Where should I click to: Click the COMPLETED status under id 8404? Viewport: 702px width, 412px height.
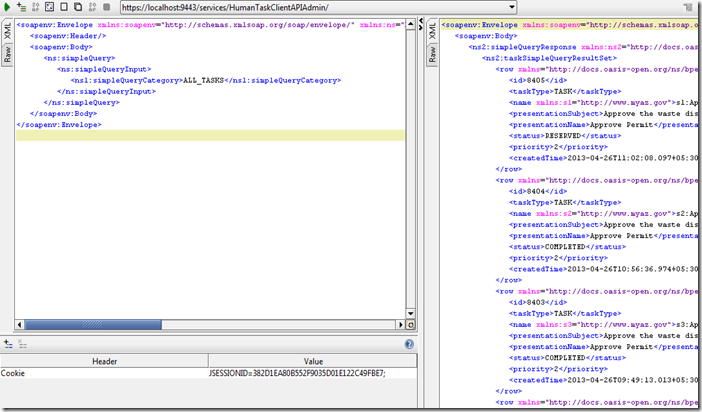567,247
